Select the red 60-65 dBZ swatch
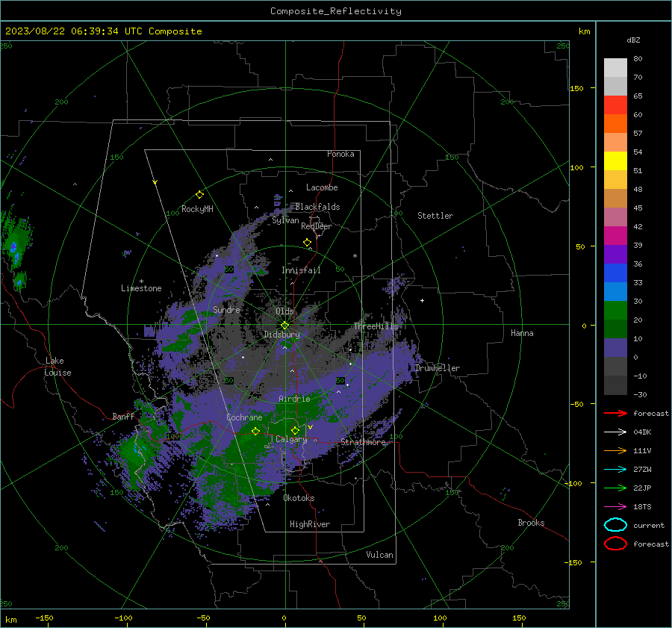This screenshot has height=628, width=672. (615, 105)
